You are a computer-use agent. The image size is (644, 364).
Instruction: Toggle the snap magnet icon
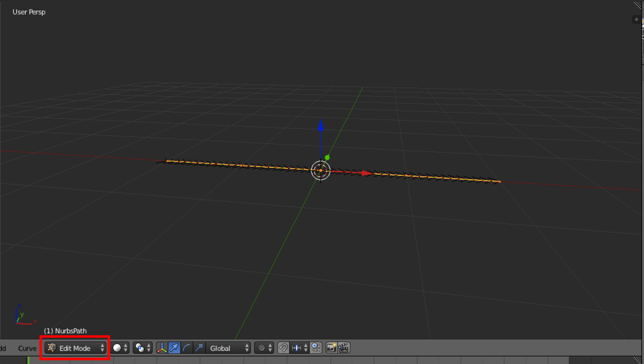click(x=284, y=348)
